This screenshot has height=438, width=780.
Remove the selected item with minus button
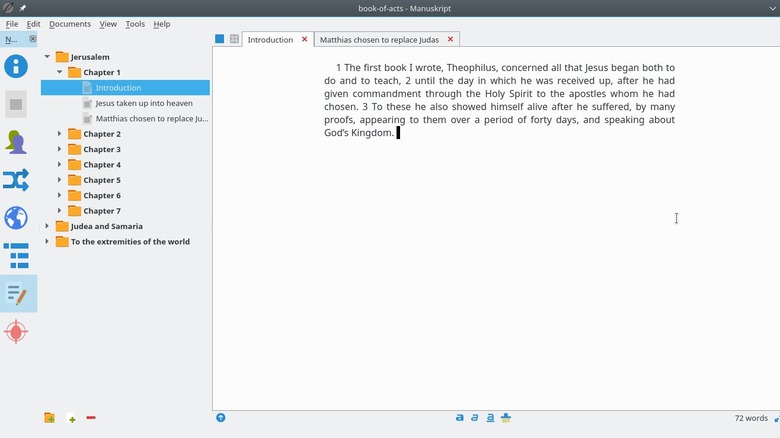pyautogui.click(x=91, y=418)
